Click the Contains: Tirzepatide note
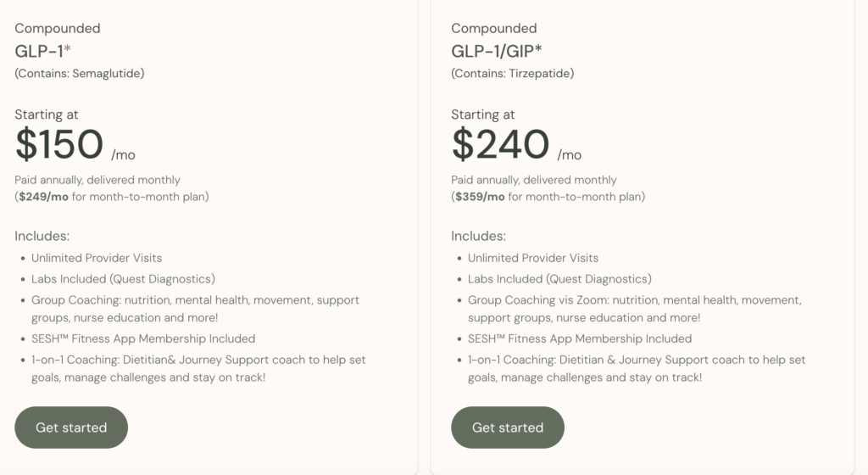Image resolution: width=868 pixels, height=475 pixels. [513, 74]
